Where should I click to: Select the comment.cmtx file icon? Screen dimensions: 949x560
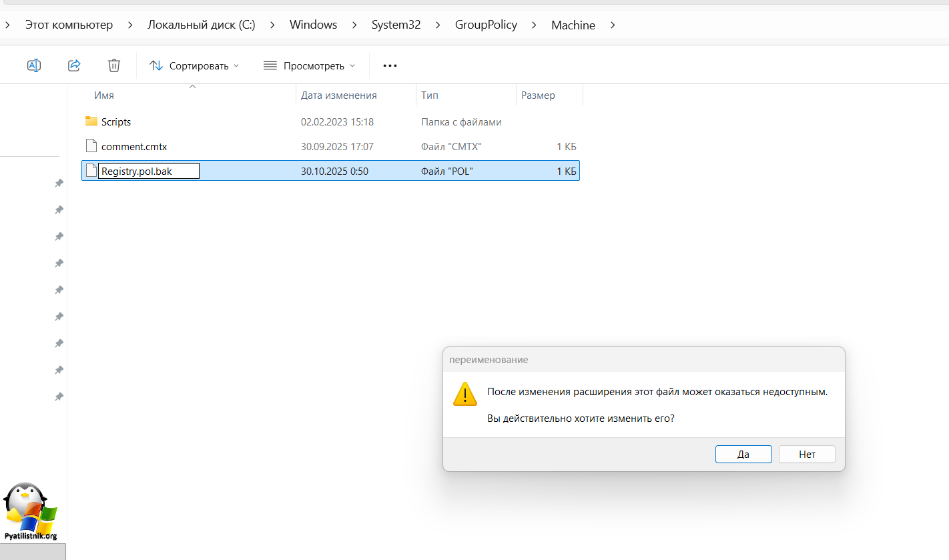point(91,146)
